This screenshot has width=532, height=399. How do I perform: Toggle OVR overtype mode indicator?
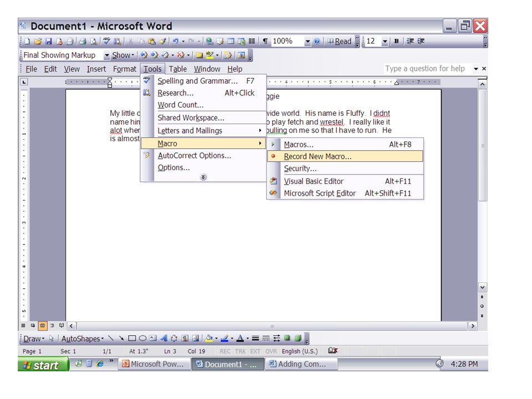point(271,351)
